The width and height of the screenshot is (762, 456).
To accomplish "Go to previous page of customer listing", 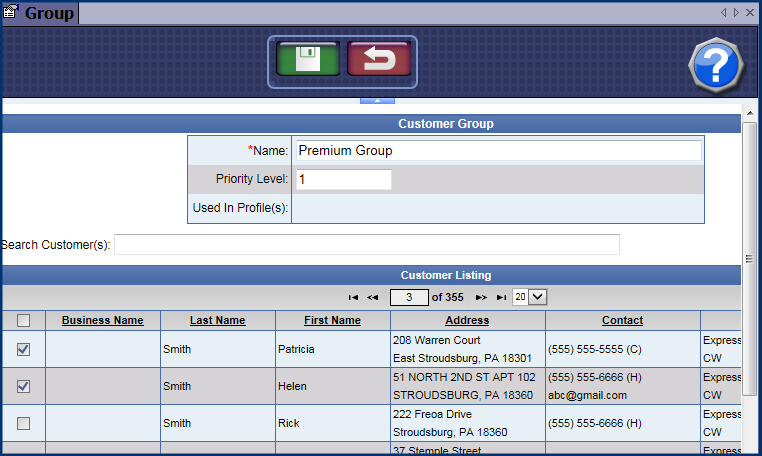I will click(x=372, y=297).
